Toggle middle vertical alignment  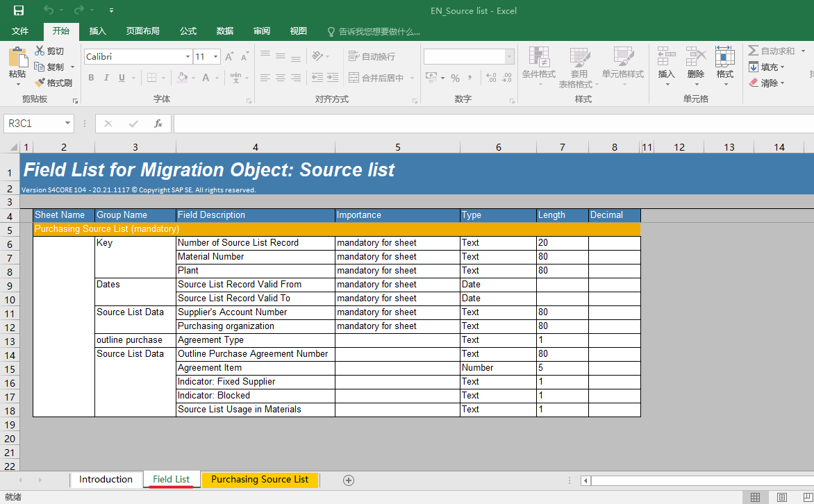[281, 56]
